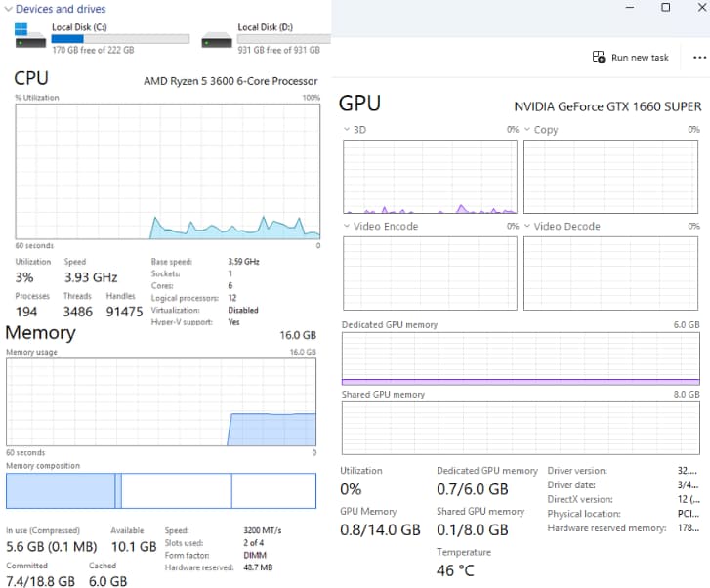
Task: Open the Video Decode graph dropdown
Action: (x=527, y=226)
